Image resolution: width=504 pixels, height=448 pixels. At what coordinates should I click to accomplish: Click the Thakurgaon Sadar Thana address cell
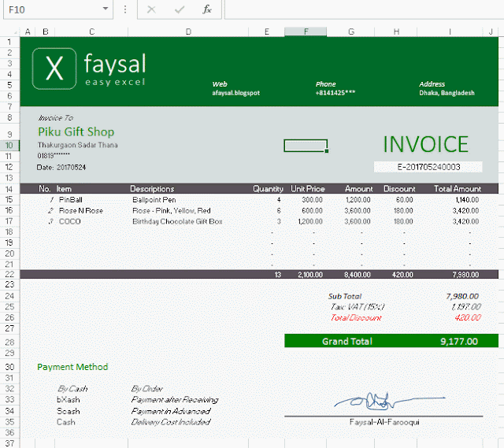click(x=77, y=145)
